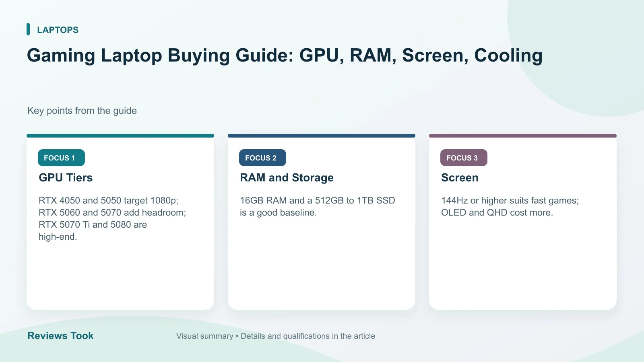This screenshot has height=362, width=644.
Task: Select the FOCUS 3 badge
Action: coord(464,158)
